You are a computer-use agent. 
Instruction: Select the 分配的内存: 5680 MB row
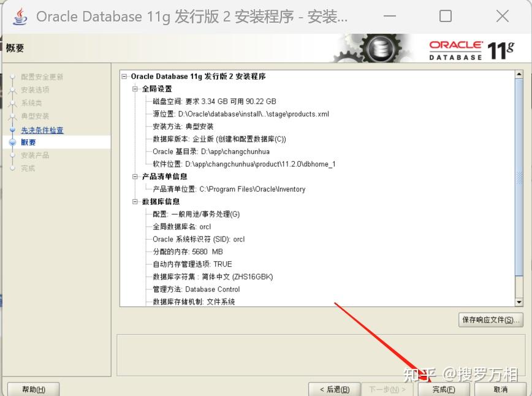[188, 252]
